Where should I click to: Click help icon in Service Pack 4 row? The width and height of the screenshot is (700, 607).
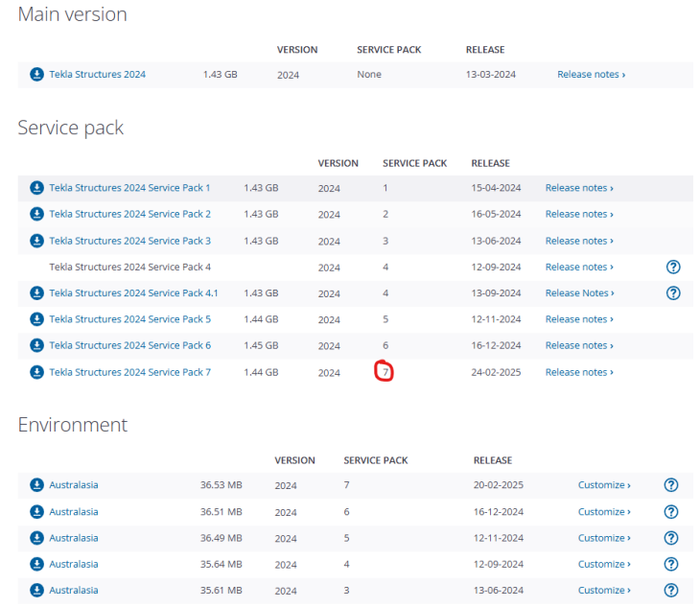[x=672, y=267]
